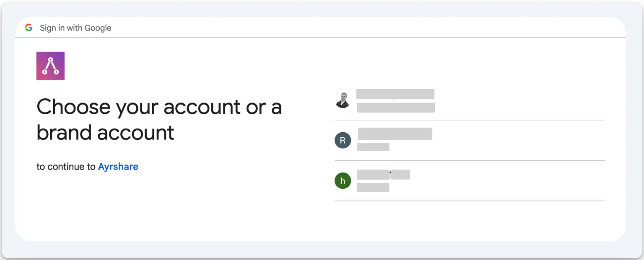Click the short redacted label under the 'h' account name

(x=373, y=188)
